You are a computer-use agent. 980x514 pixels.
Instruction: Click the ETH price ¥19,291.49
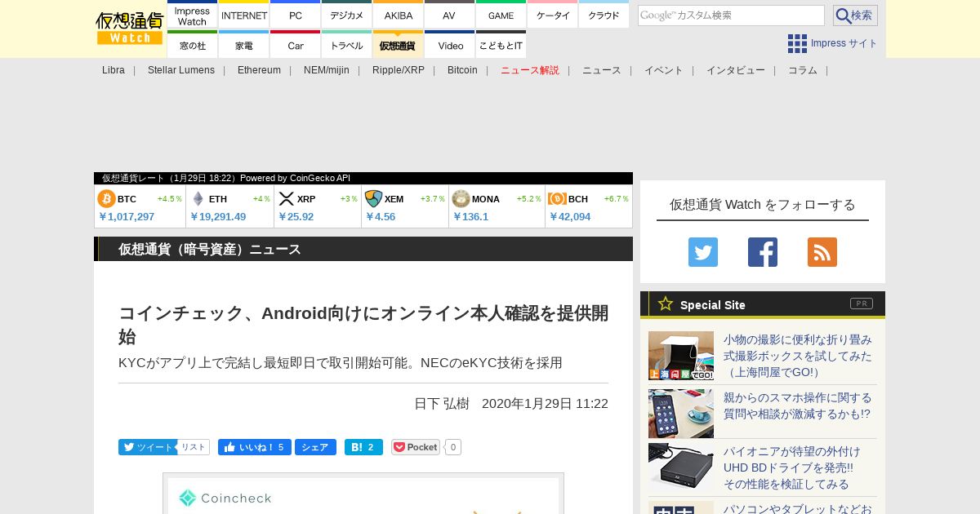click(x=218, y=216)
